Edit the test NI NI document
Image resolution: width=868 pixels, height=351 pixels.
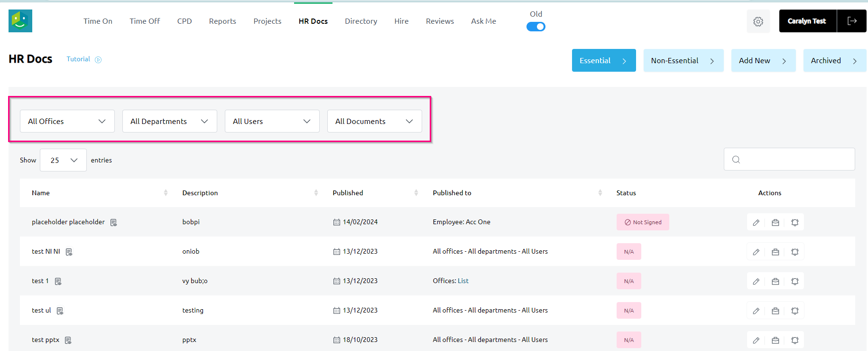click(756, 252)
